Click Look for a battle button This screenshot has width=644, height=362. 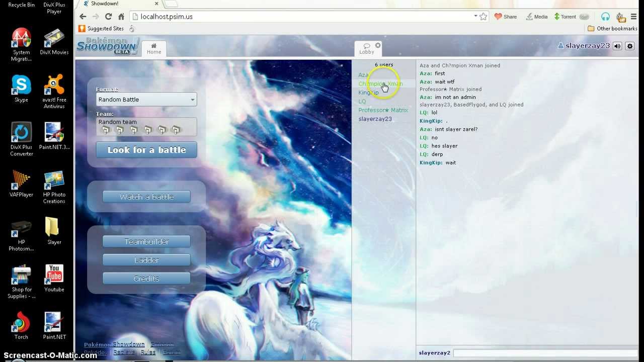coord(146,150)
